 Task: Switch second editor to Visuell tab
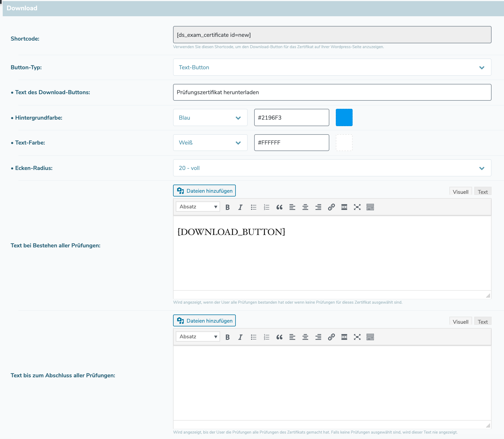pos(460,322)
